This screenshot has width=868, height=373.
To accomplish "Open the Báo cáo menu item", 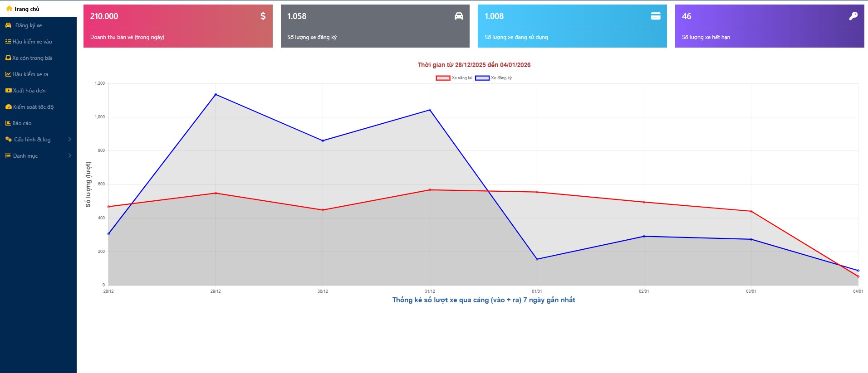I will point(22,123).
